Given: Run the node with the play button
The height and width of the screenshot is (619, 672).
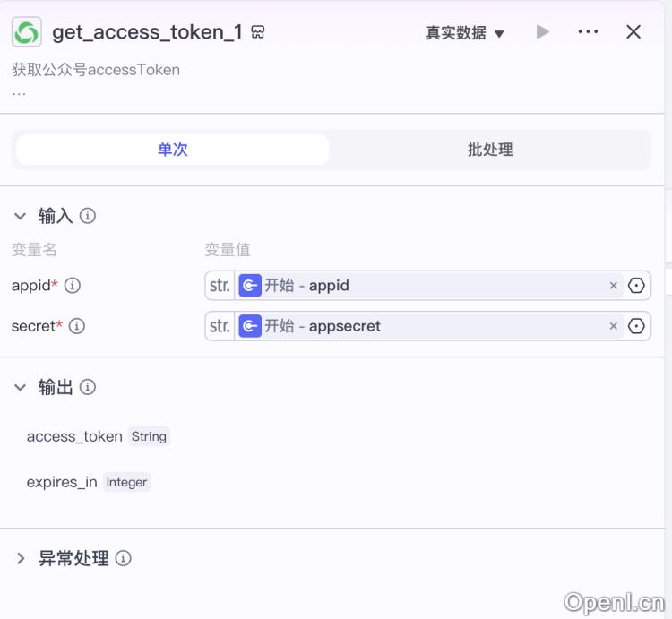Looking at the screenshot, I should [542, 31].
